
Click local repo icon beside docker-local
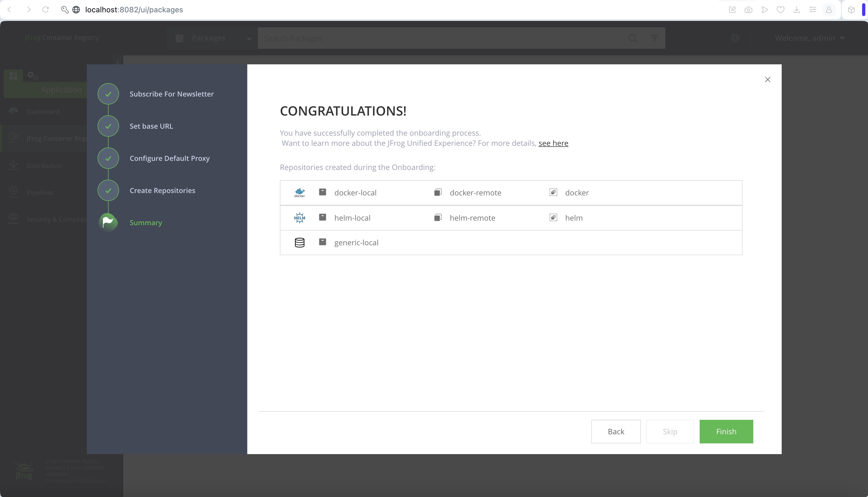(322, 192)
